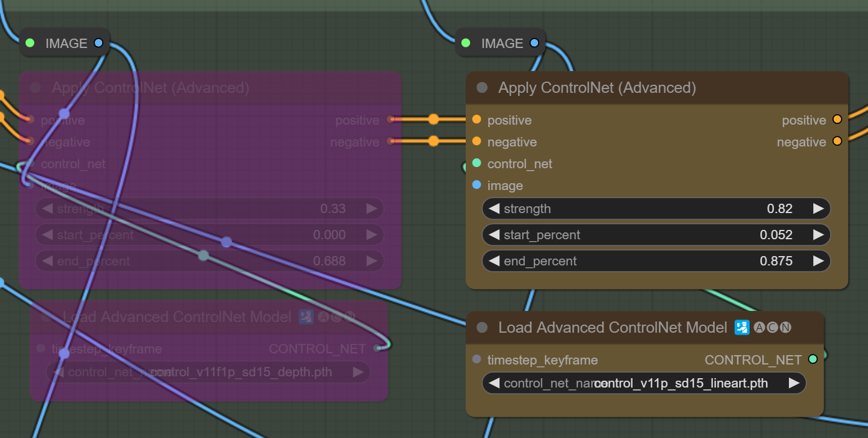
Task: Click the control_net input socket on the purple Apply ControlNet node
Action: 29,164
